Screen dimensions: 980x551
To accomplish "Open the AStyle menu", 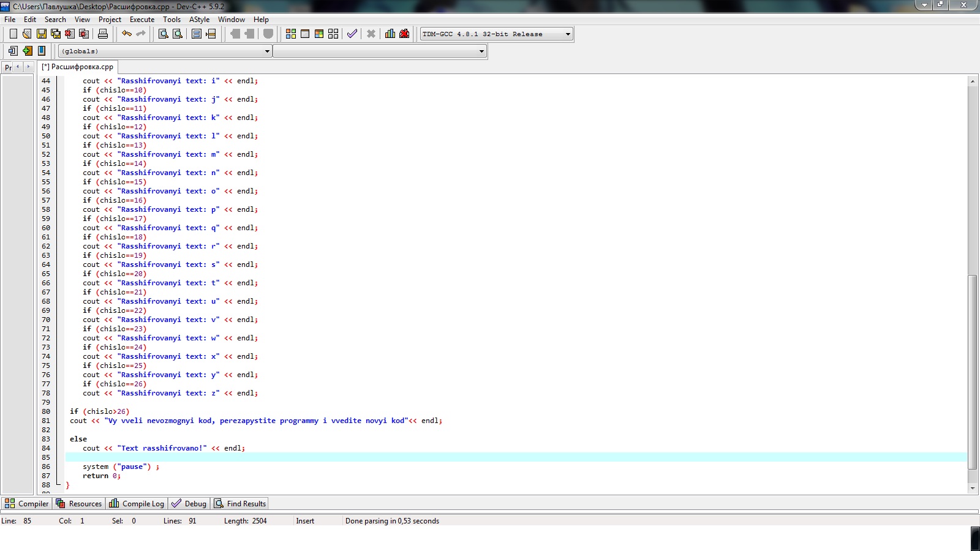I will pyautogui.click(x=199, y=20).
